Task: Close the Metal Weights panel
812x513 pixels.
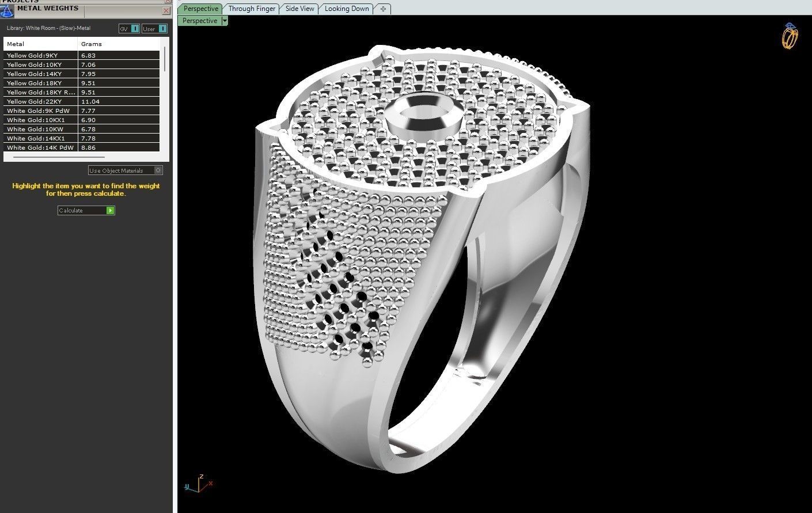Action: point(166,11)
